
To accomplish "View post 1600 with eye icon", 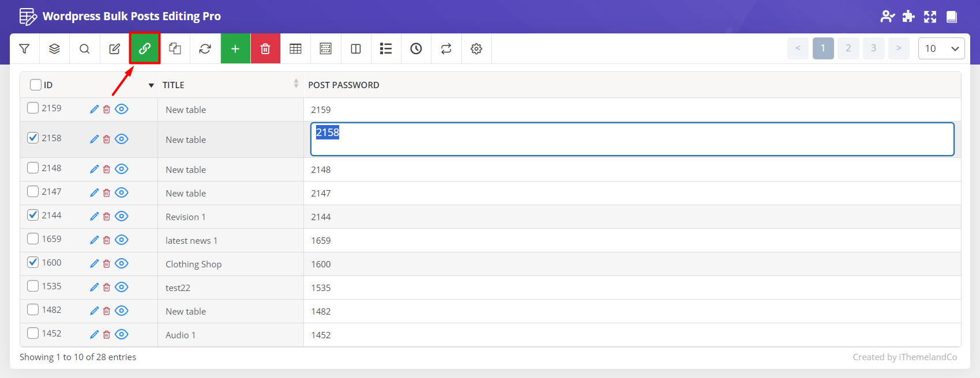I will click(x=121, y=263).
